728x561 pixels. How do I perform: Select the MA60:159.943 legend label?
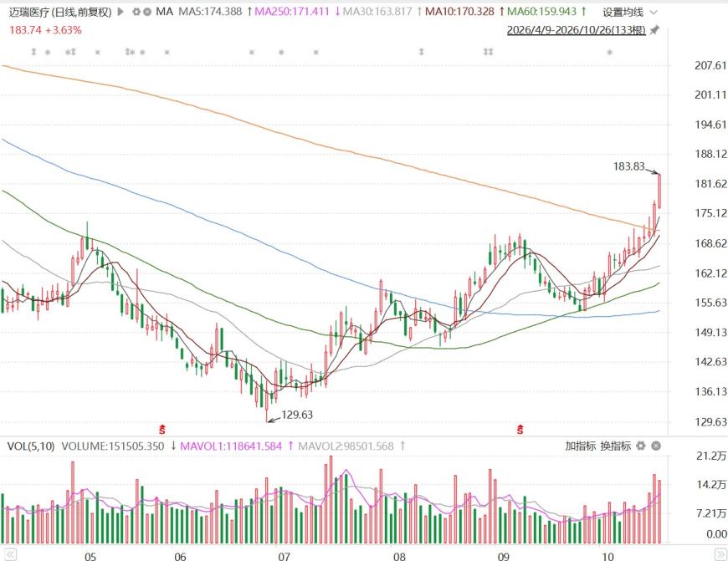click(542, 12)
